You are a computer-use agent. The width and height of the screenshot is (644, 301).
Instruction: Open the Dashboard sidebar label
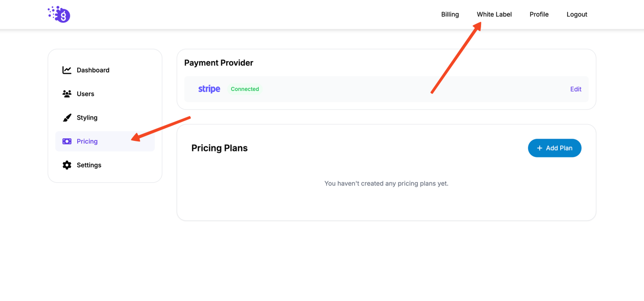93,70
